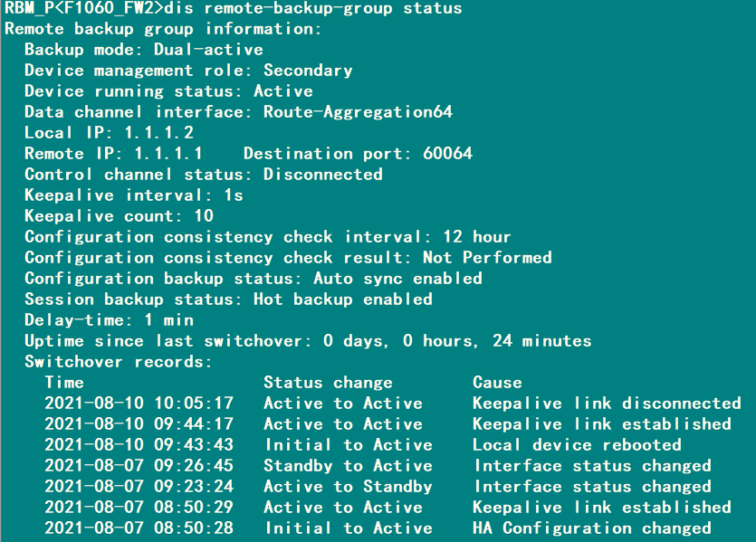756x542 pixels.
Task: Click the 'HA Configuration changed' cause entry
Action: [592, 528]
